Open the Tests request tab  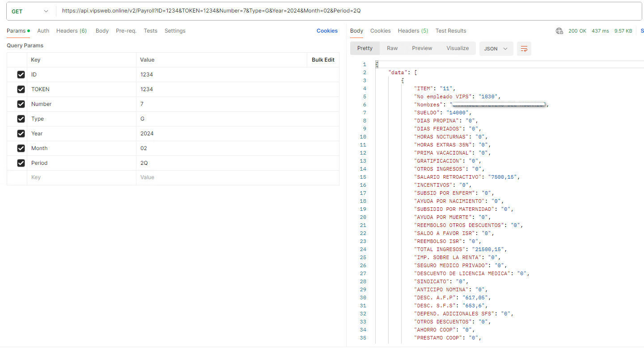[150, 31]
